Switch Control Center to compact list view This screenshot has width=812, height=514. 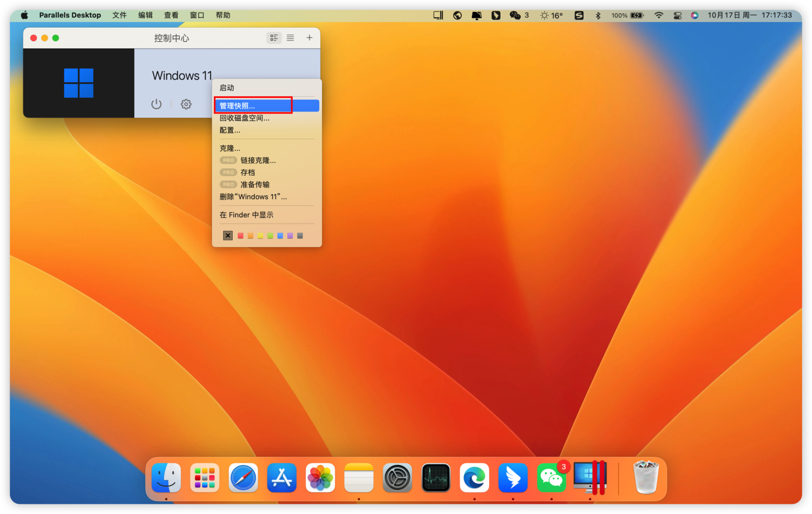click(x=291, y=38)
